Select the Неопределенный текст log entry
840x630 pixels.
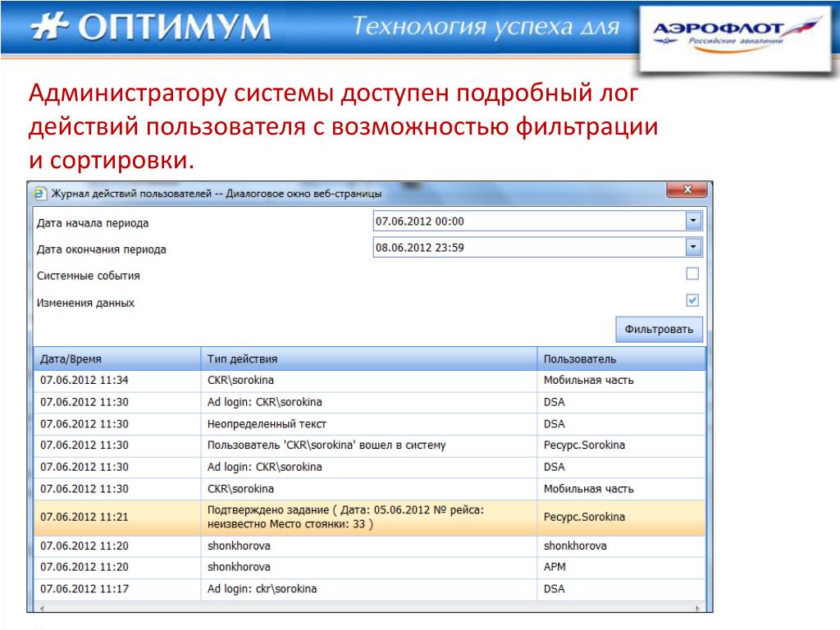(267, 424)
